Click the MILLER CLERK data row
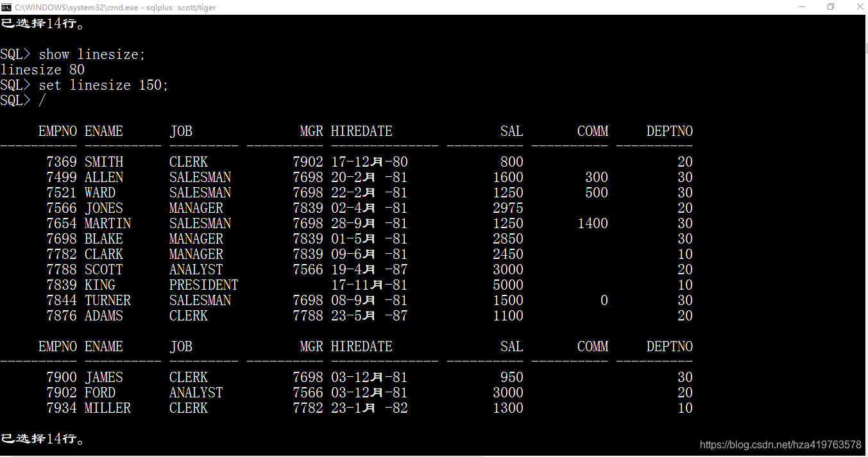The height and width of the screenshot is (457, 868). pos(257,408)
